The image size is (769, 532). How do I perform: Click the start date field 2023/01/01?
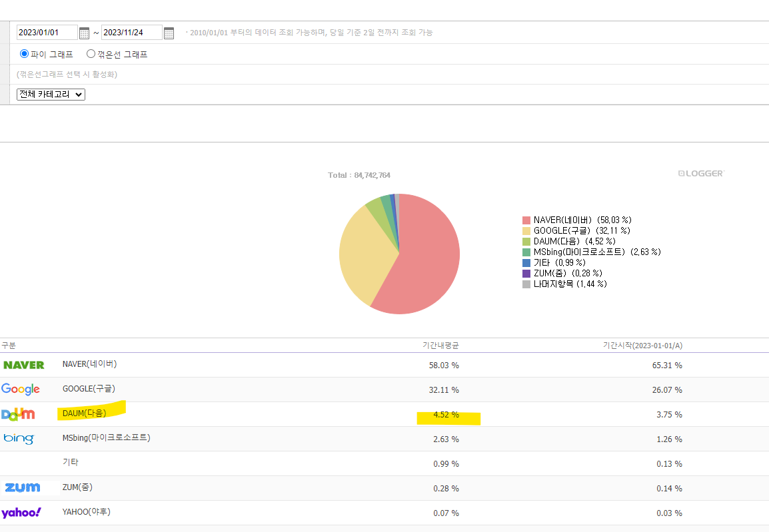coord(47,33)
